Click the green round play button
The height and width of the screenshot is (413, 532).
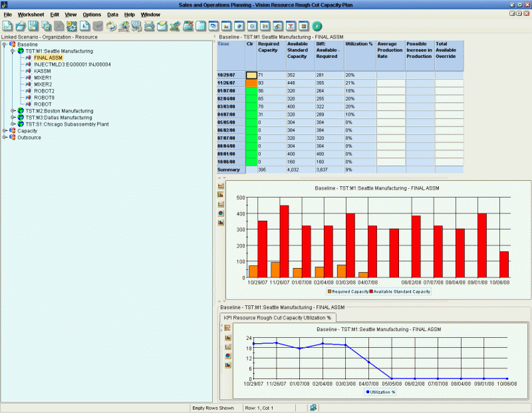[x=317, y=26]
